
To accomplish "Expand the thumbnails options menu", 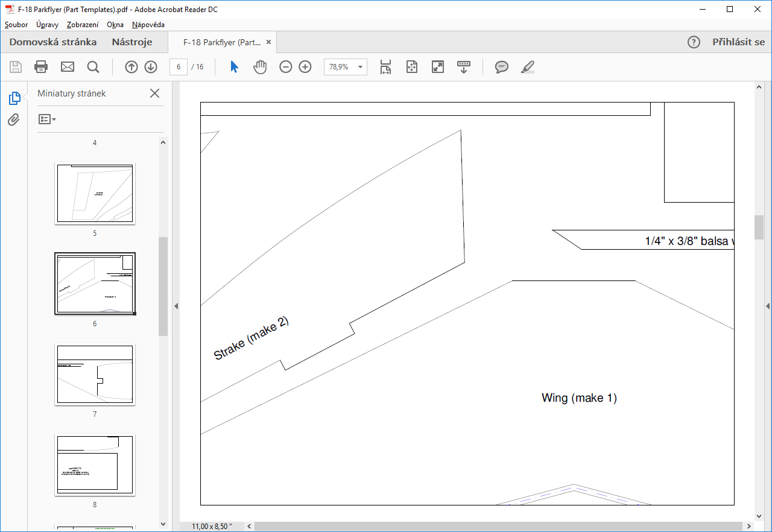I will [47, 119].
